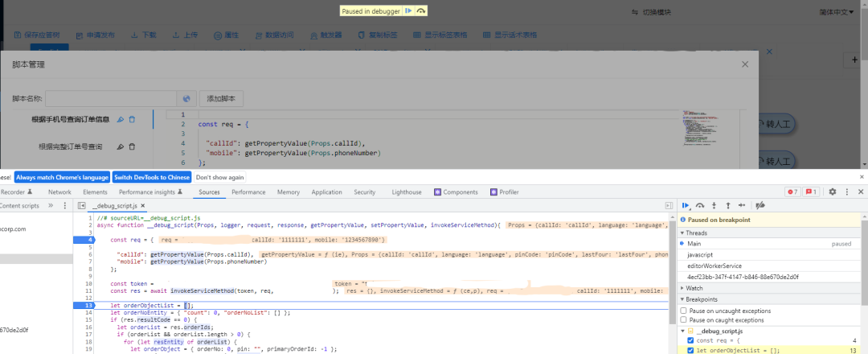
Task: Click Always match Chrome's language button
Action: [x=62, y=177]
